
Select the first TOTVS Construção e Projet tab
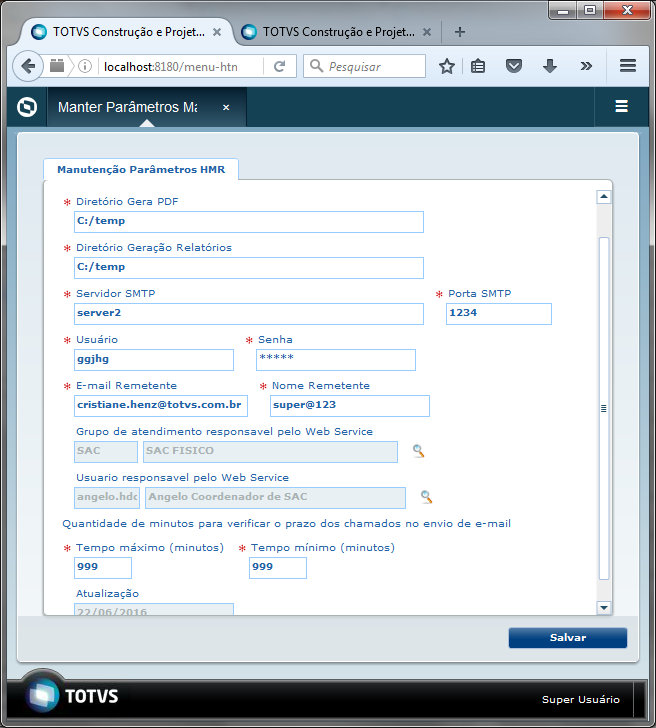click(x=127, y=32)
